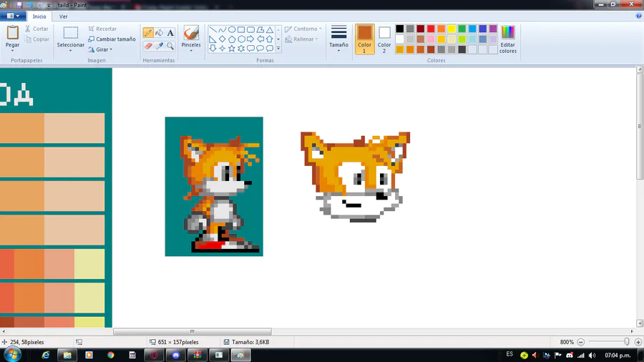Open Editar colores dialog
The image size is (644, 362).
click(x=507, y=39)
